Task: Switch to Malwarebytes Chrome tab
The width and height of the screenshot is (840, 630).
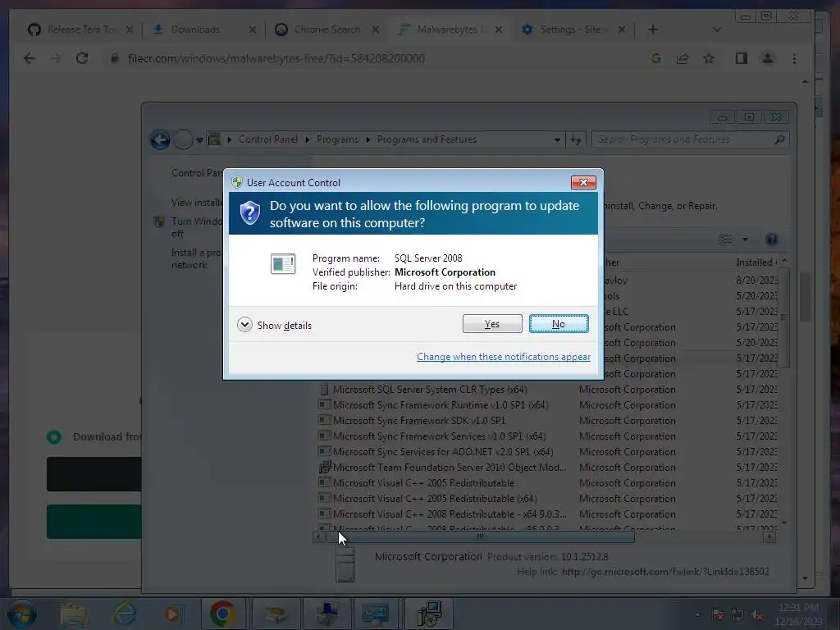Action: coord(450,30)
